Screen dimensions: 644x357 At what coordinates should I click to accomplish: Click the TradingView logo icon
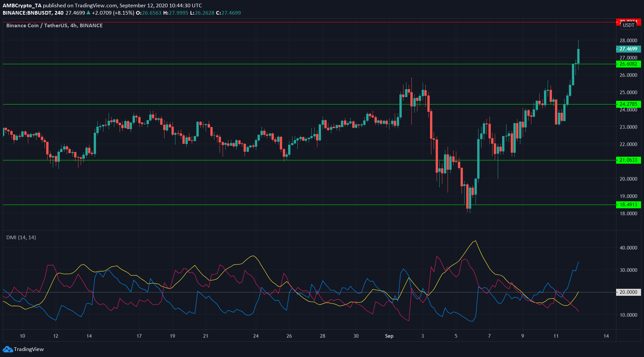pyautogui.click(x=8, y=349)
